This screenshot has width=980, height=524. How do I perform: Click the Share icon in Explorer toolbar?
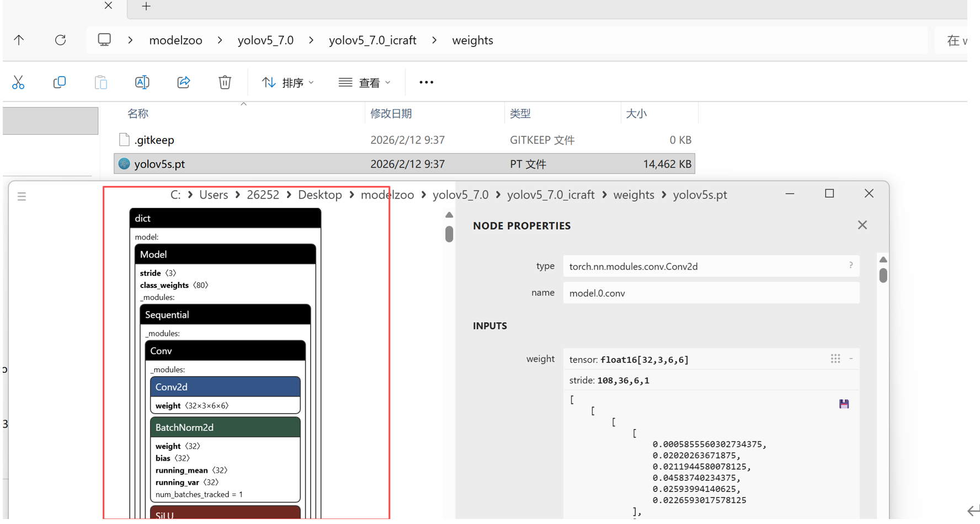click(x=184, y=82)
